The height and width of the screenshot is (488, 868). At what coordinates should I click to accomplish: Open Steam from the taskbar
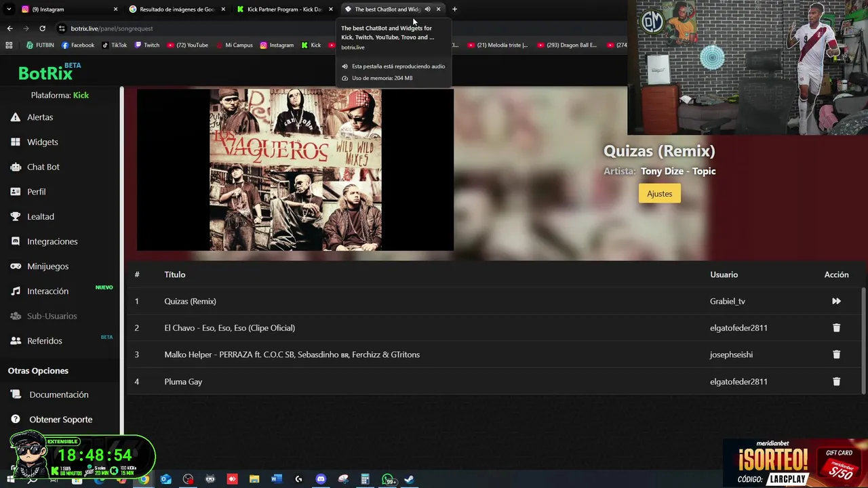(410, 479)
